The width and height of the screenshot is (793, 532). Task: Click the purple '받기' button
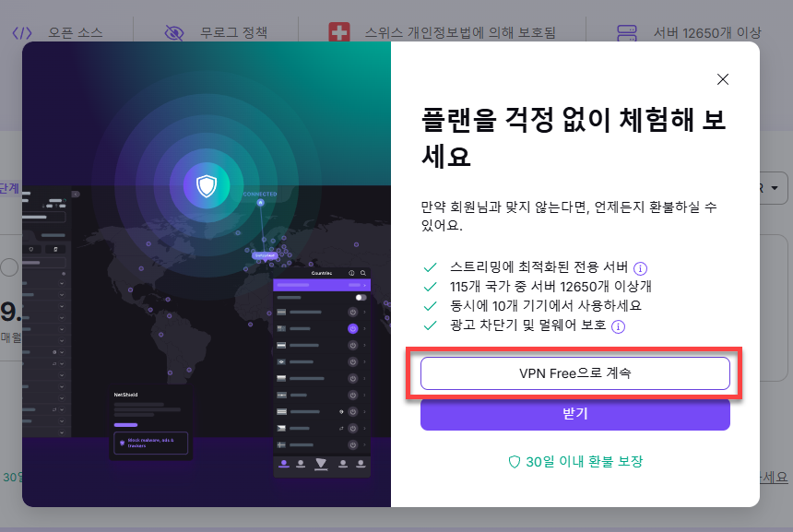tap(575, 414)
